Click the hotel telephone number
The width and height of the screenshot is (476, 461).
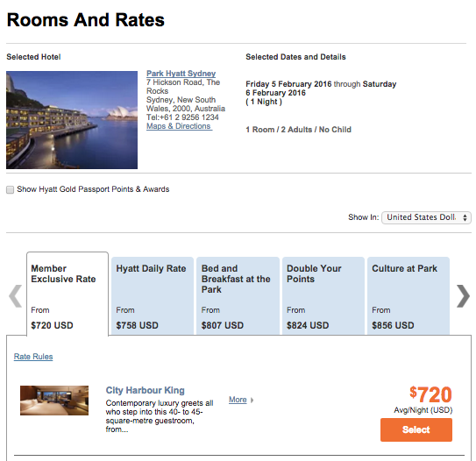(x=182, y=117)
